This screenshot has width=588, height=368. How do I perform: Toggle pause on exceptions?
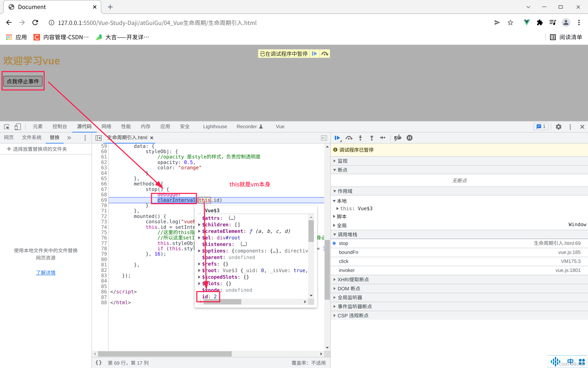click(409, 138)
